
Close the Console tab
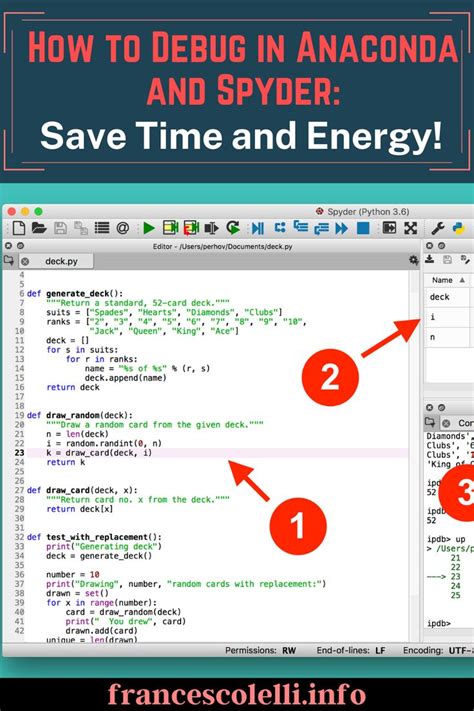coord(446,424)
